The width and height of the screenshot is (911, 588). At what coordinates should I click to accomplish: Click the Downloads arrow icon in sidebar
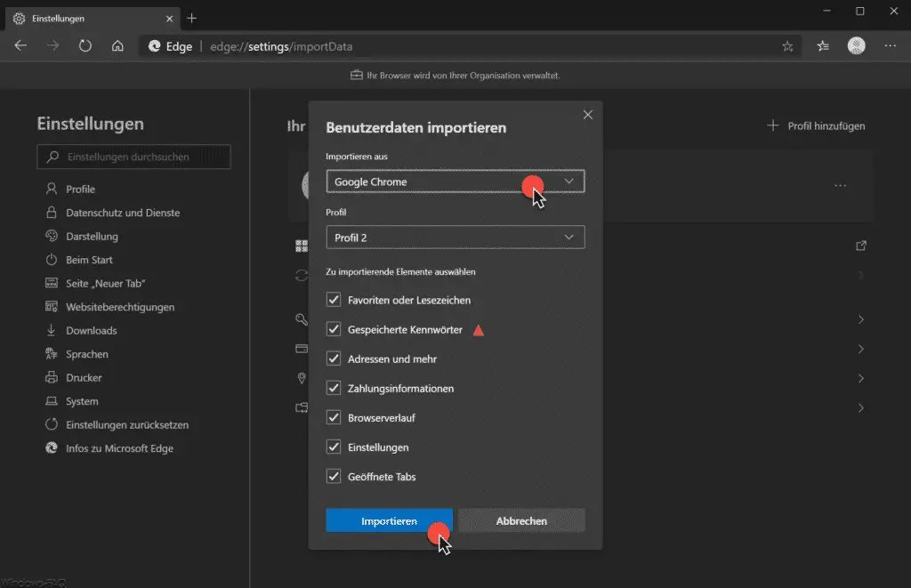52,330
